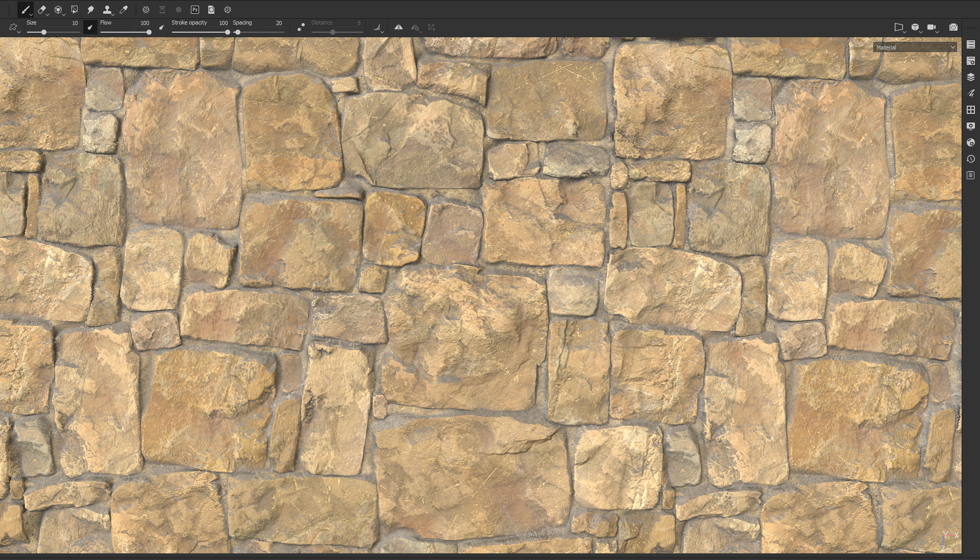This screenshot has width=980, height=560.
Task: Select the Projection tool
Action: coord(58,10)
